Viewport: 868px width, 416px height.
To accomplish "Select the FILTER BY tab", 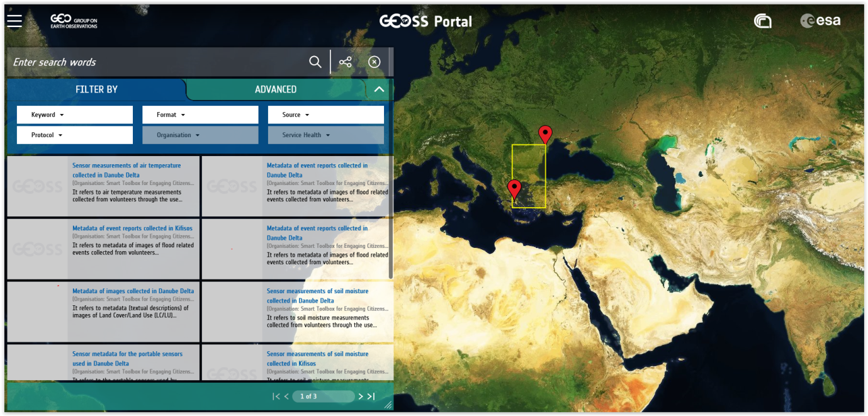I will 96,89.
